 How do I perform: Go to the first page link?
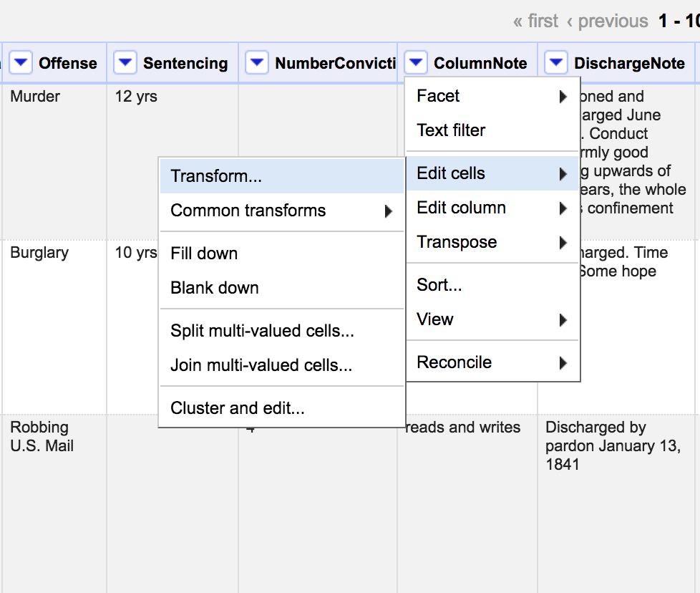coord(535,21)
